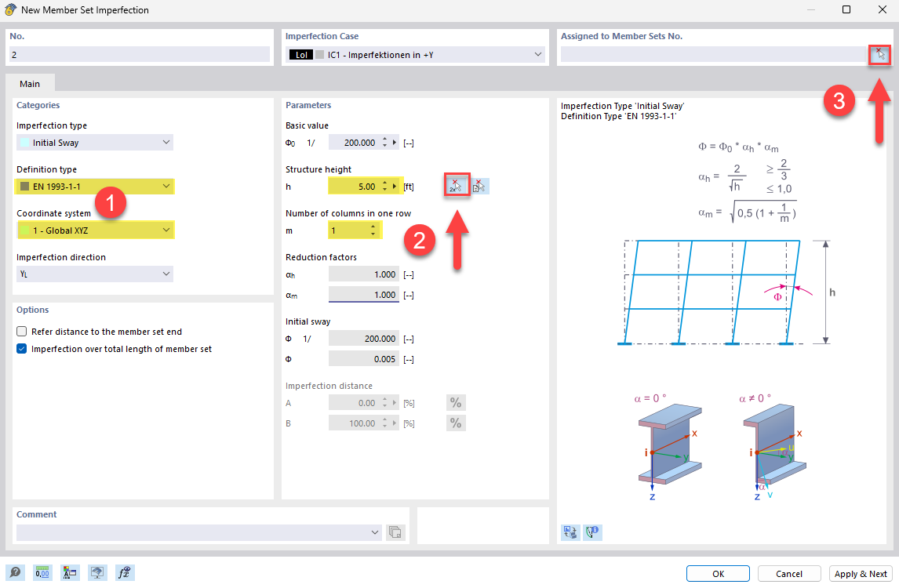Toggle percent input for imperfection distance A
Image resolution: width=899 pixels, height=588 pixels.
point(456,402)
